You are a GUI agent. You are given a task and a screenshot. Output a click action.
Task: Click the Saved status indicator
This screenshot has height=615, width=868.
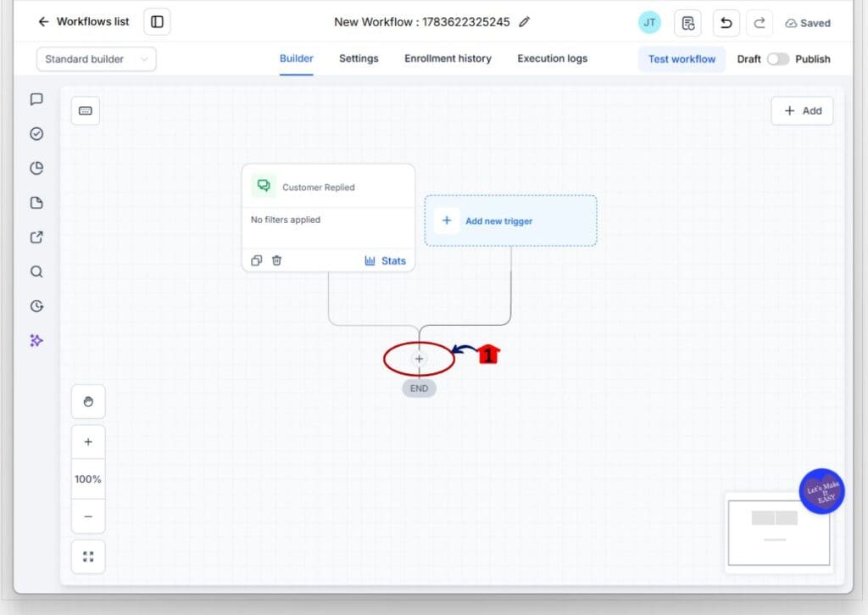(808, 23)
